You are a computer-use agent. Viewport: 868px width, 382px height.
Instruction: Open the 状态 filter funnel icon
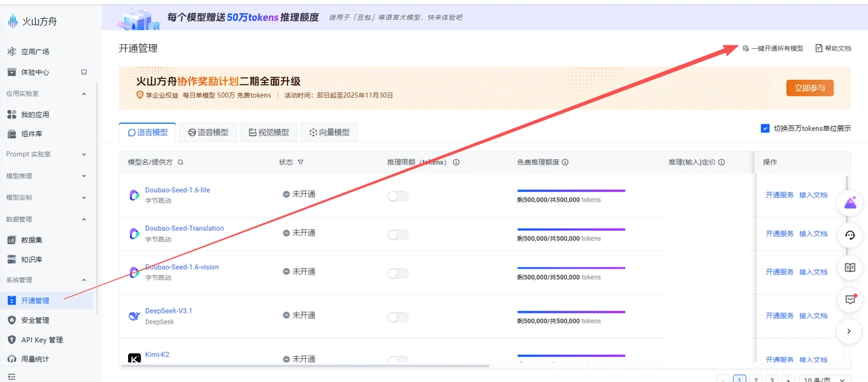[x=300, y=163]
